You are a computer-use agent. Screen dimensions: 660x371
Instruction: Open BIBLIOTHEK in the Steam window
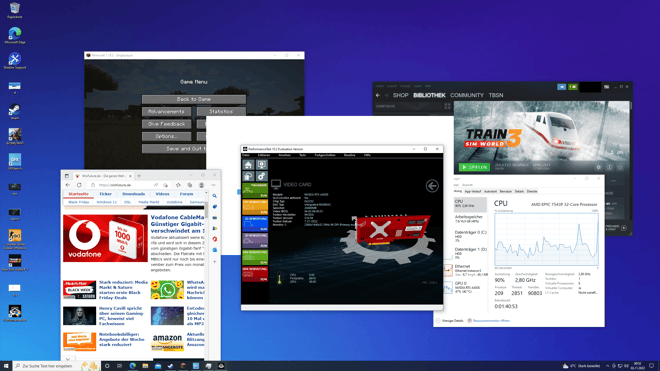429,95
